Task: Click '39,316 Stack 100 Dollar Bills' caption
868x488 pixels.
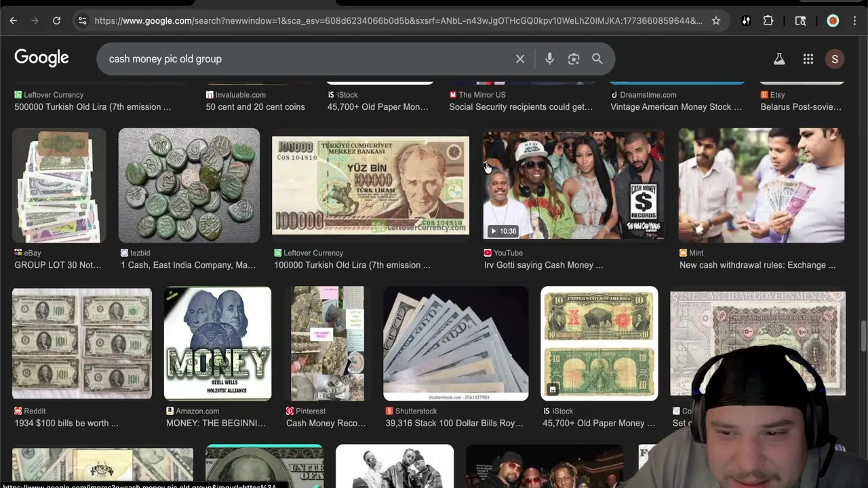Action: click(x=454, y=423)
